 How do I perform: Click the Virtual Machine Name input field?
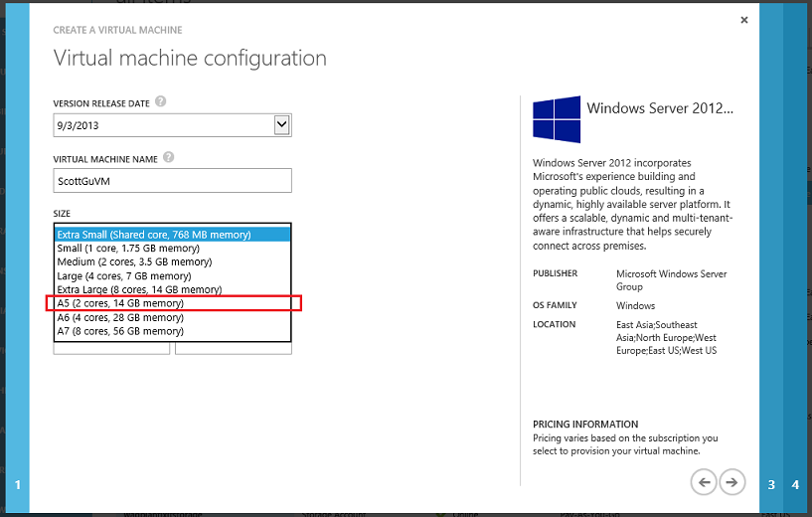(x=173, y=181)
